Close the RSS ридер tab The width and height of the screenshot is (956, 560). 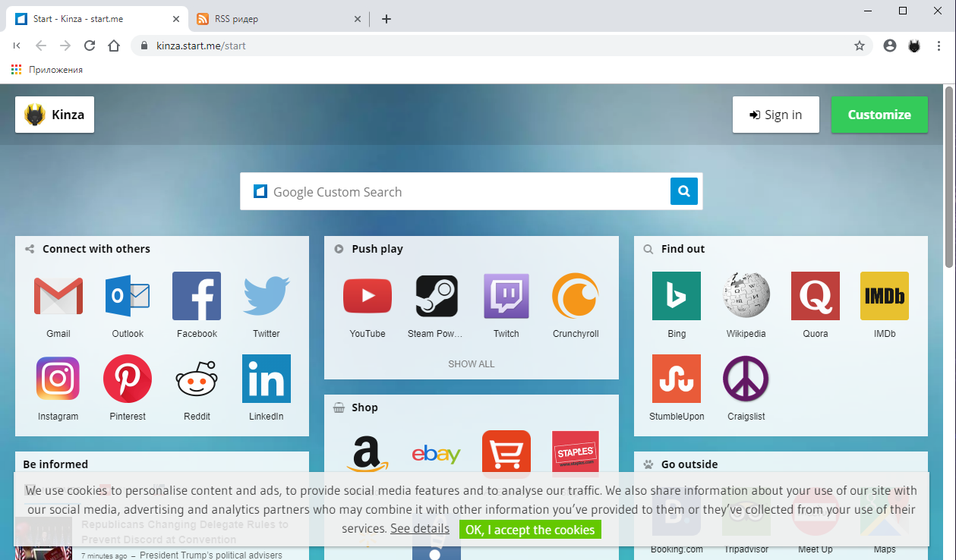[357, 19]
